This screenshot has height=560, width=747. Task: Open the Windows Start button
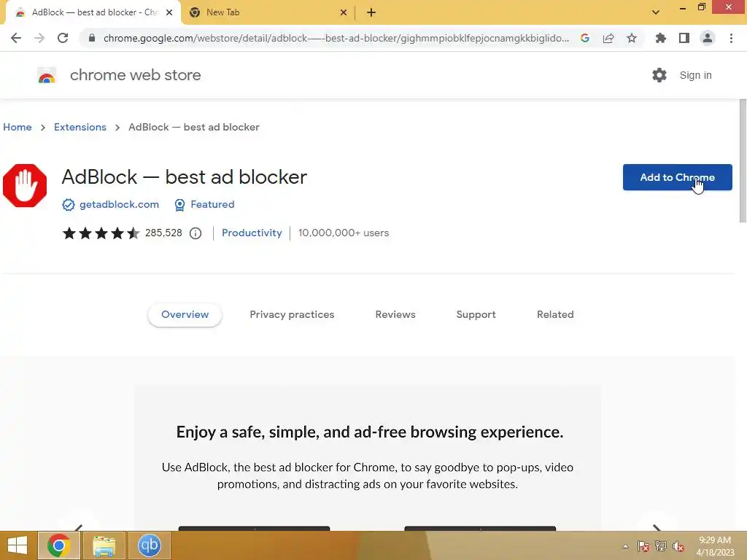click(x=18, y=545)
